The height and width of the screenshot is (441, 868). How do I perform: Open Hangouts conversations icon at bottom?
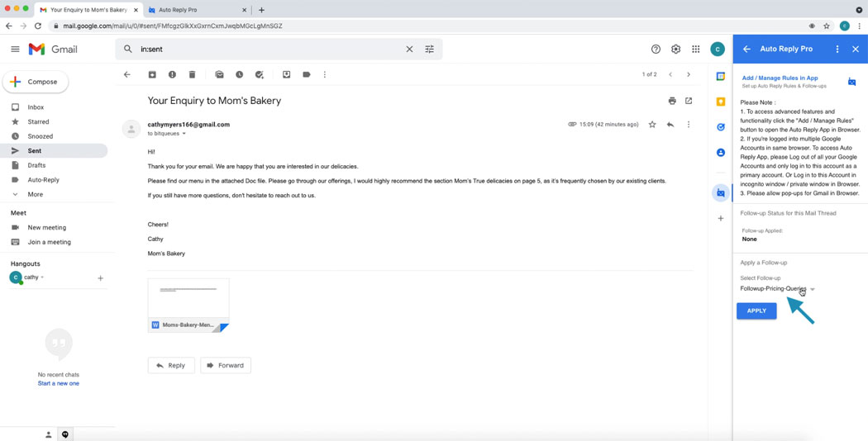[65, 435]
